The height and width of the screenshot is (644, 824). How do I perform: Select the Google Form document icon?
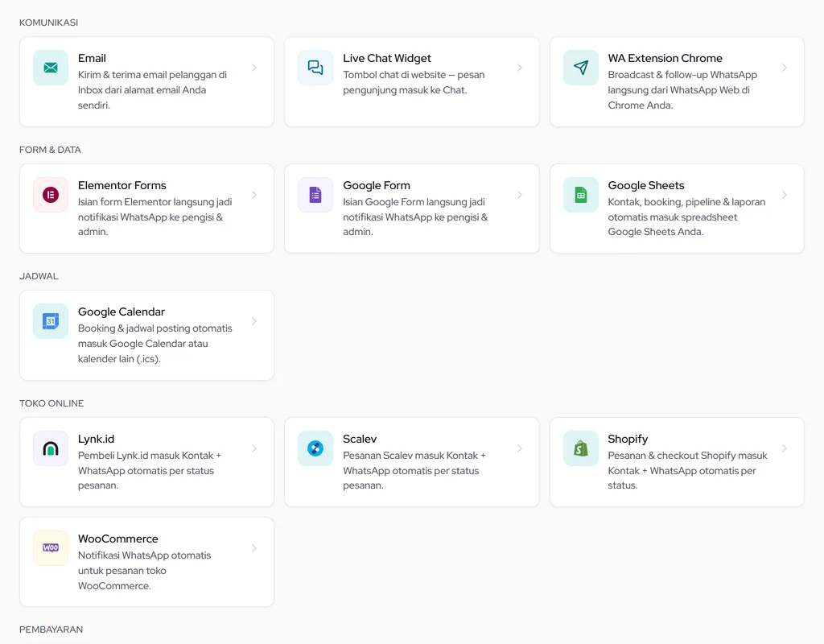(315, 195)
